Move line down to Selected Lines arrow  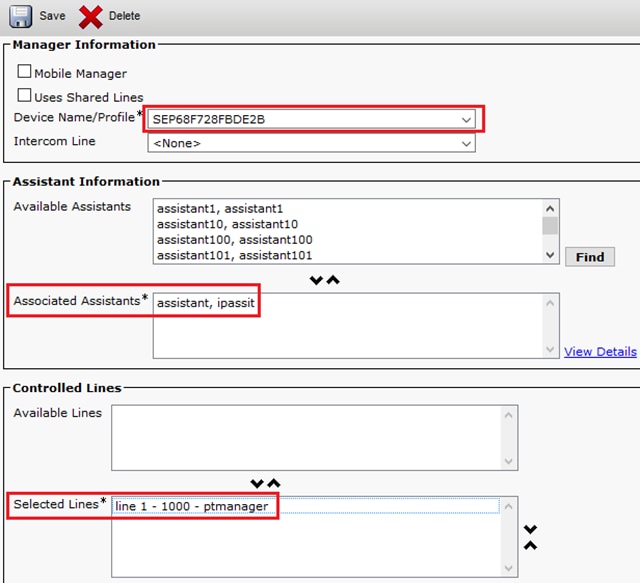click(257, 484)
